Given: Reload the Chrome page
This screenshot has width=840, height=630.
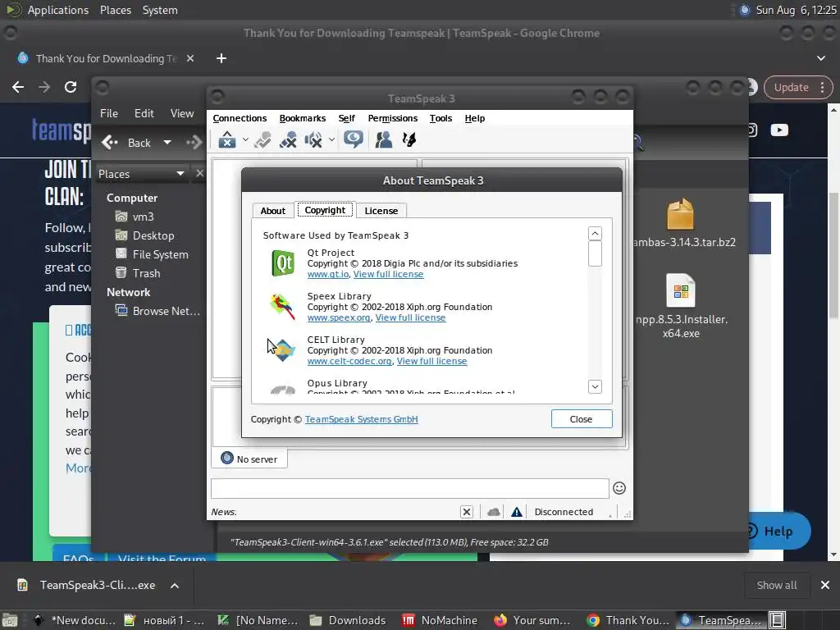Looking at the screenshot, I should (71, 87).
